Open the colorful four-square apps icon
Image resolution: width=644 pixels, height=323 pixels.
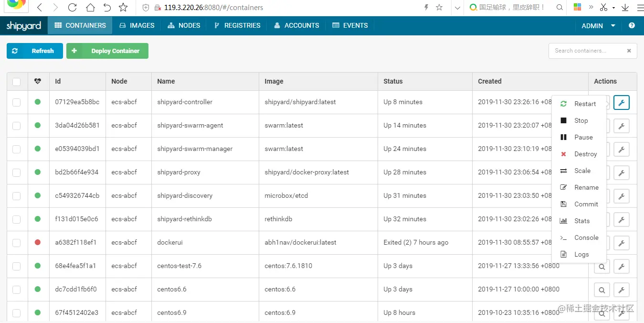tap(577, 7)
